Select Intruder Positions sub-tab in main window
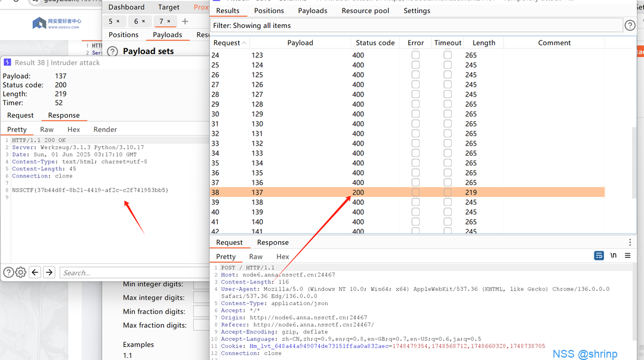This screenshot has height=360, width=644. 123,35
